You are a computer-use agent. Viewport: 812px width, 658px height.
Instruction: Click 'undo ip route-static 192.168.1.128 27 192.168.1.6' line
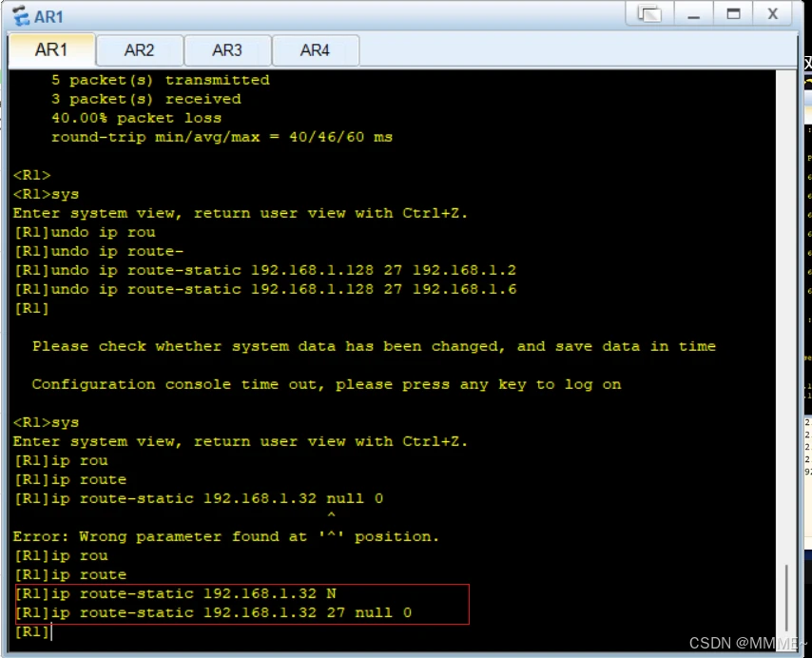click(265, 290)
